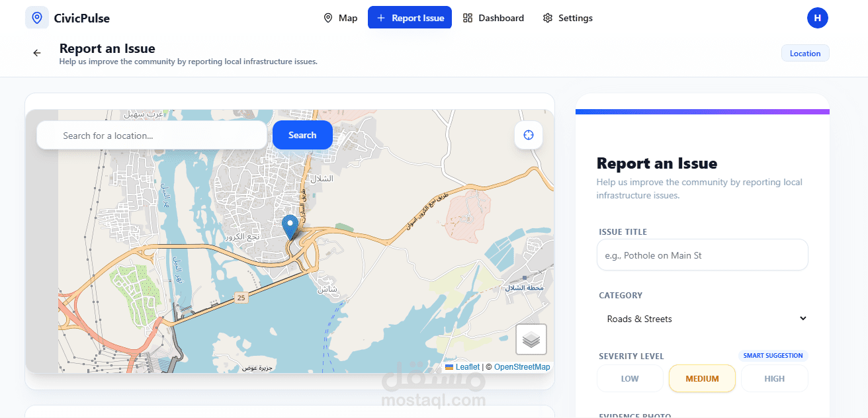Focus the Search for a location field
The height and width of the screenshot is (418, 868).
tap(152, 136)
